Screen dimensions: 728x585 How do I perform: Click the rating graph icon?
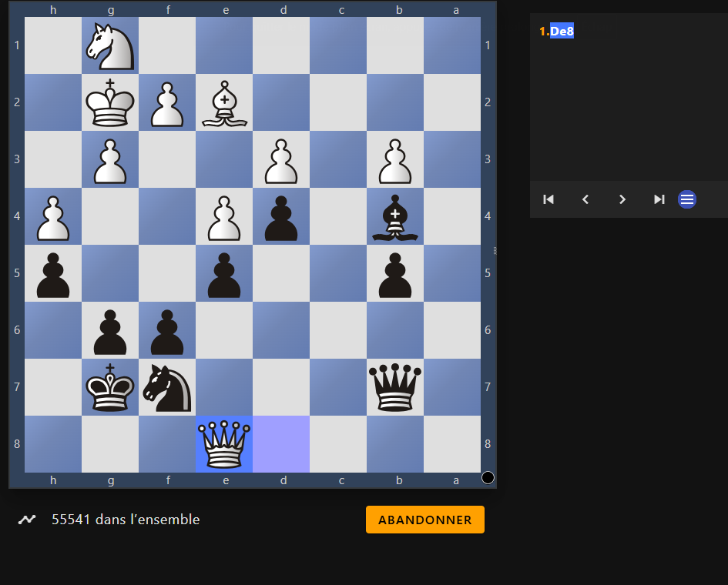pyautogui.click(x=27, y=520)
